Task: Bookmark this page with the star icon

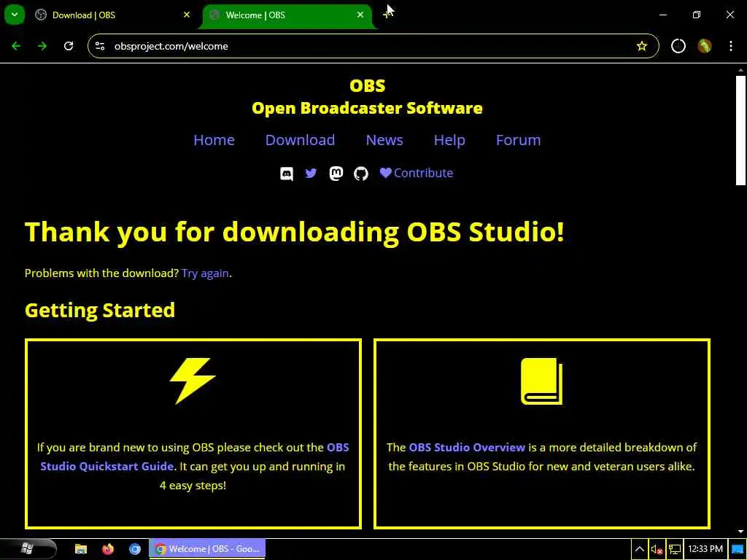Action: point(642,46)
